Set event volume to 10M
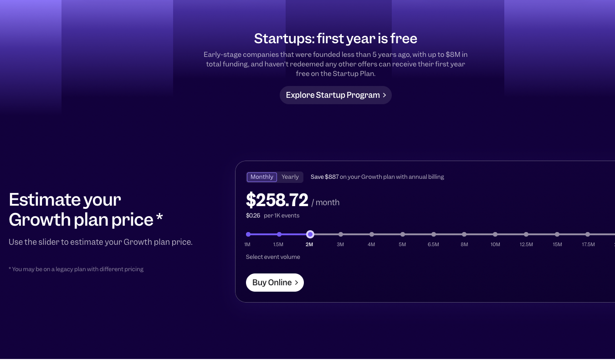The width and height of the screenshot is (615, 364). [x=495, y=234]
